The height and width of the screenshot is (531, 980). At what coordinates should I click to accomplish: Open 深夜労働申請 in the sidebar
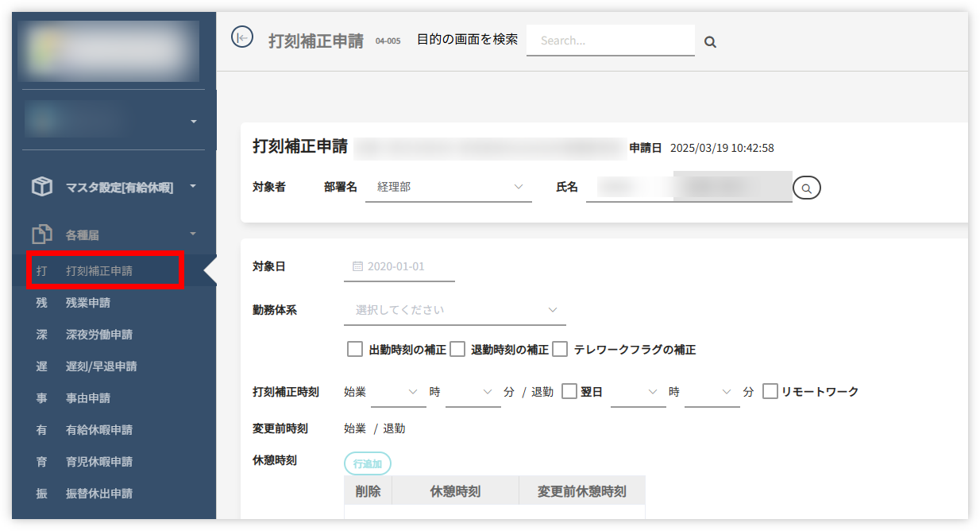[x=98, y=335]
